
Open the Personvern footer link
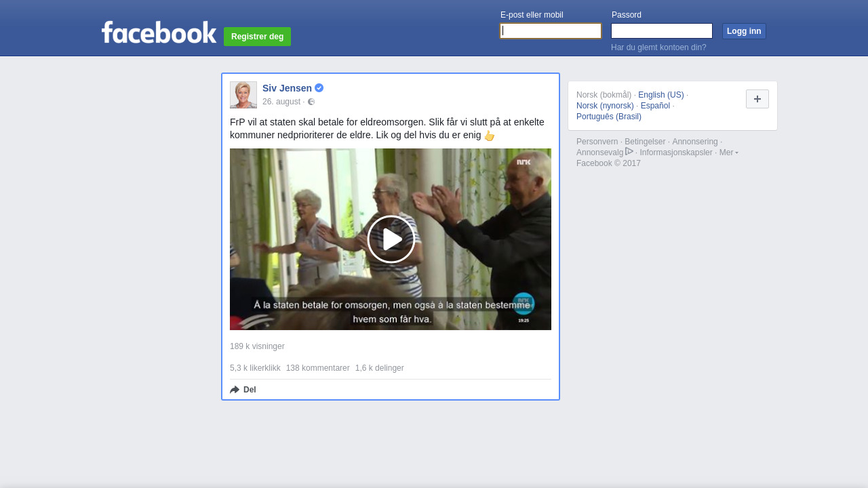597,142
